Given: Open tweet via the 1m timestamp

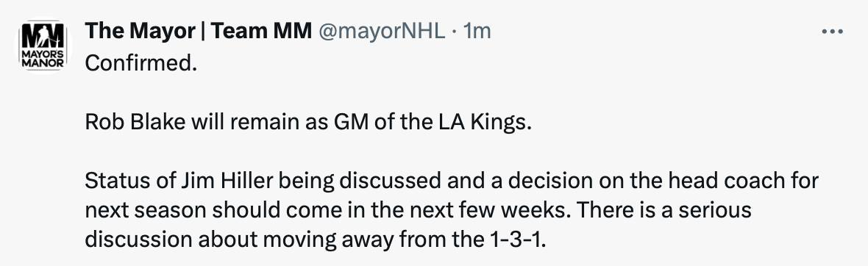Looking at the screenshot, I should (477, 32).
